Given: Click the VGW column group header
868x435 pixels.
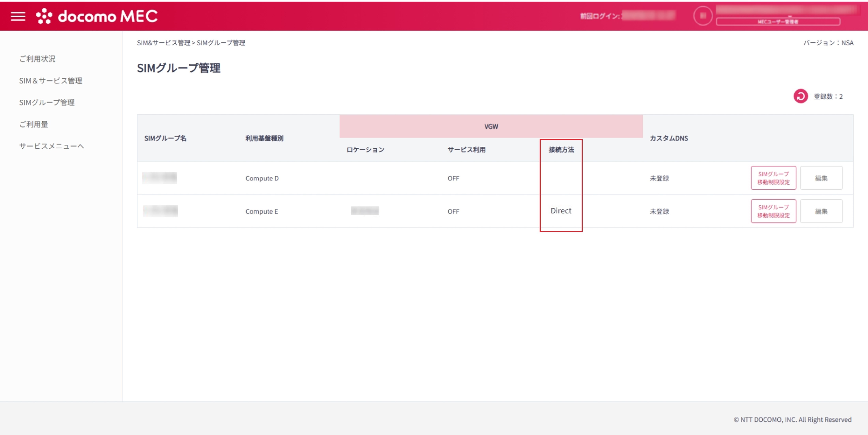Looking at the screenshot, I should point(491,126).
